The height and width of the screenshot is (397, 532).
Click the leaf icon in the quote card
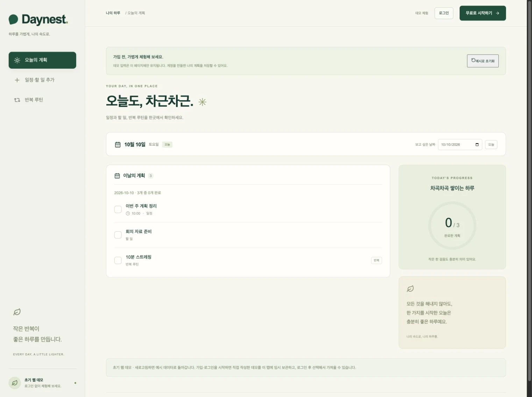click(x=410, y=289)
